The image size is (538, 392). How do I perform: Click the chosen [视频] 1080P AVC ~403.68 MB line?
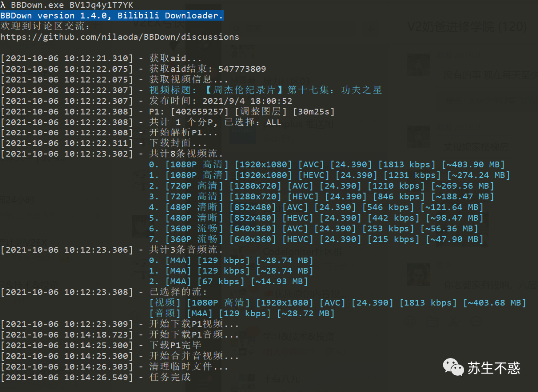(337, 303)
